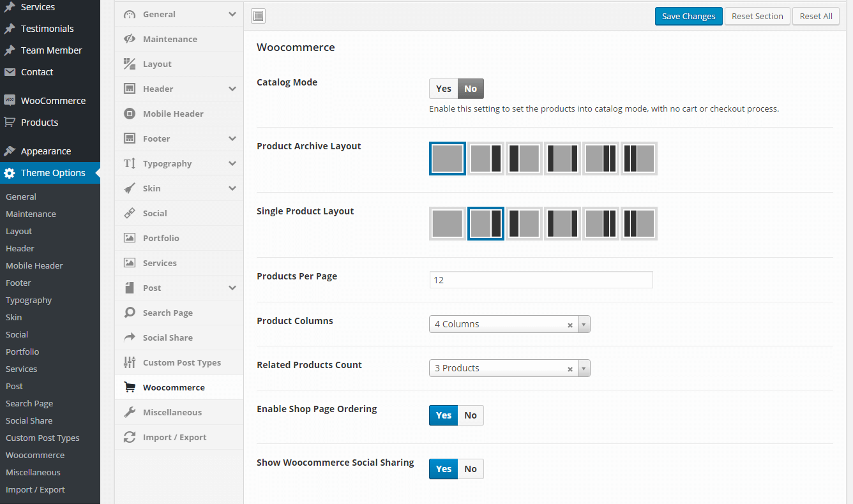The height and width of the screenshot is (504, 853).
Task: Enable Catalog Mode with Yes
Action: 443,89
